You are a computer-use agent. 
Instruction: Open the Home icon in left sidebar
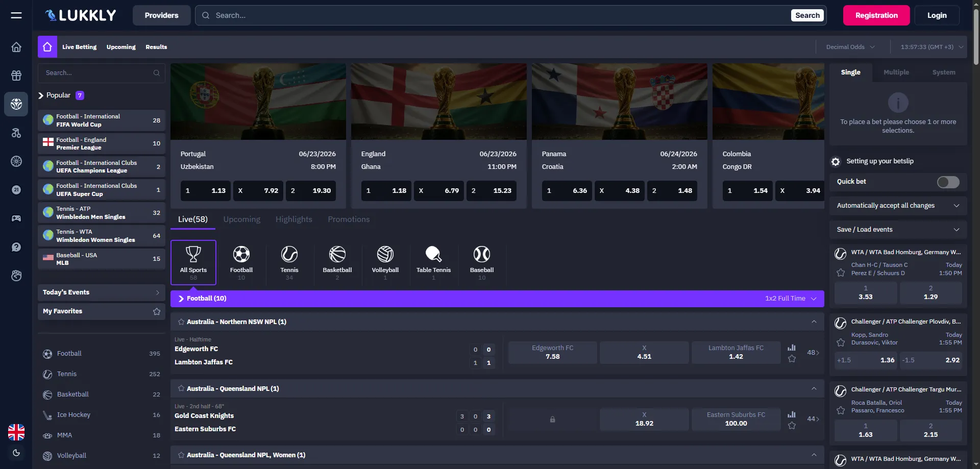(16, 47)
